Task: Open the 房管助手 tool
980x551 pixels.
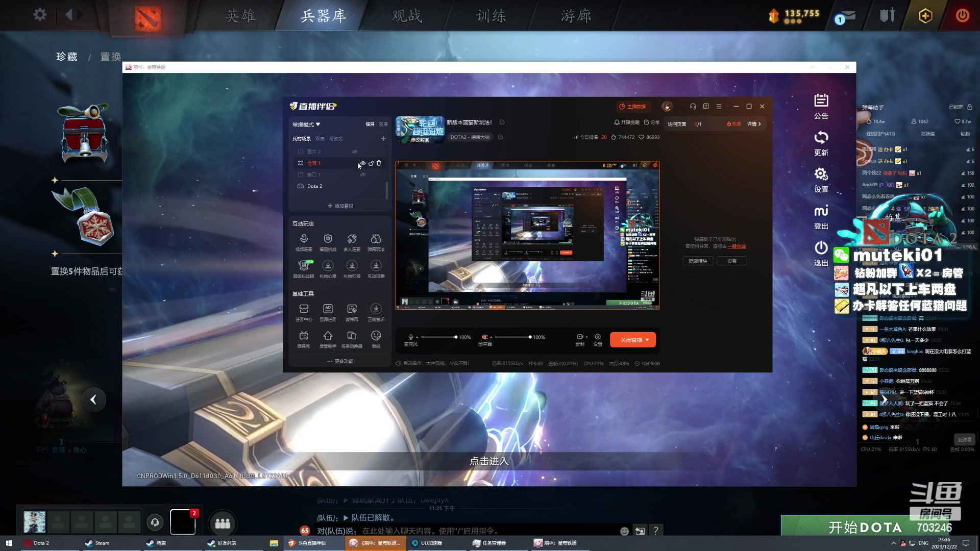Action: point(328,339)
